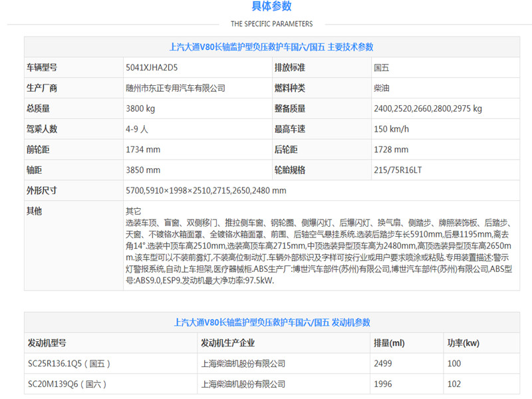Click the 排放标准 label
The width and height of the screenshot is (532, 399).
pyautogui.click(x=290, y=68)
